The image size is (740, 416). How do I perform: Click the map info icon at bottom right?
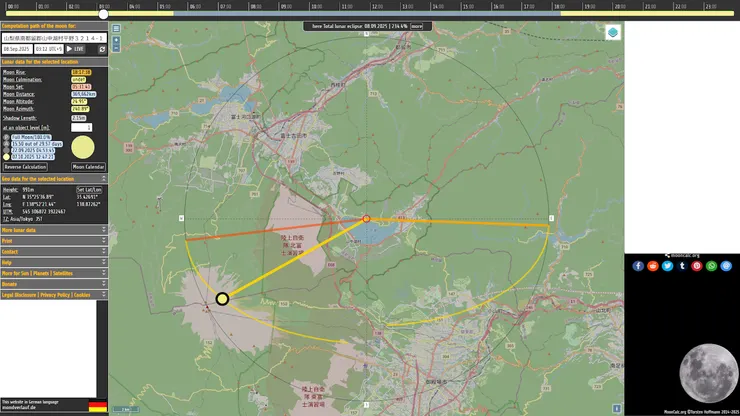pyautogui.click(x=616, y=408)
